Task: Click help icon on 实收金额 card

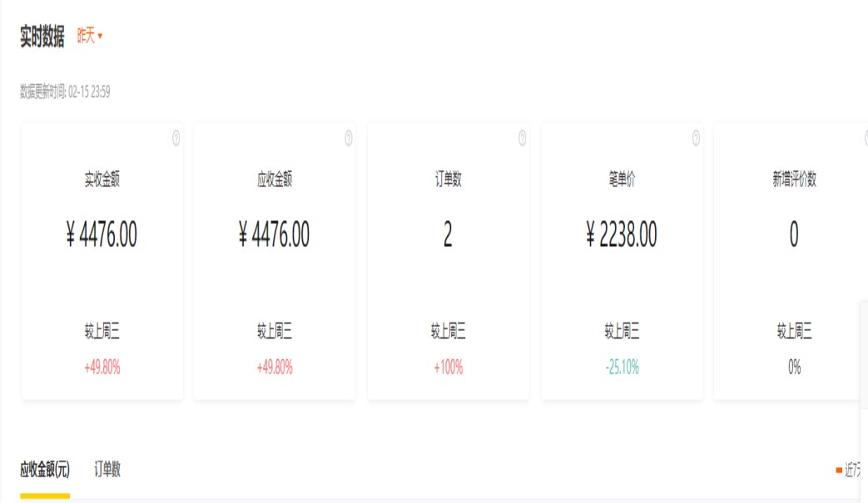Action: (176, 139)
